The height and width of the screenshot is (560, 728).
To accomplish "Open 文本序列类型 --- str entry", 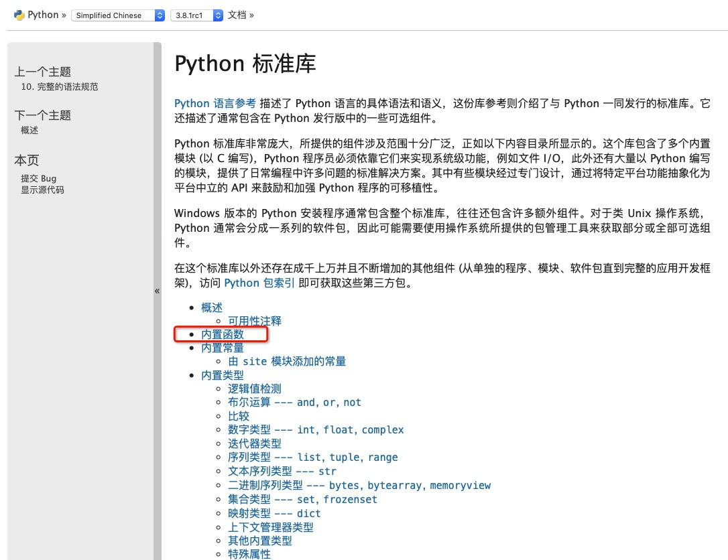I will [282, 471].
